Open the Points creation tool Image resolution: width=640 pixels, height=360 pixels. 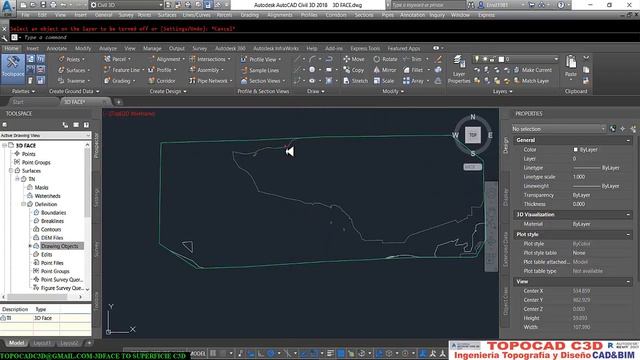coord(73,60)
